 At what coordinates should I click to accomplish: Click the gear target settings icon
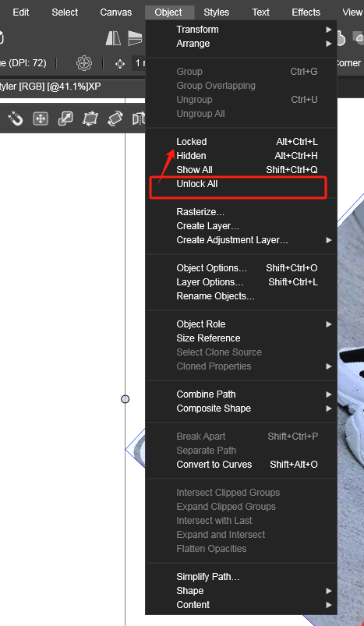tap(84, 63)
